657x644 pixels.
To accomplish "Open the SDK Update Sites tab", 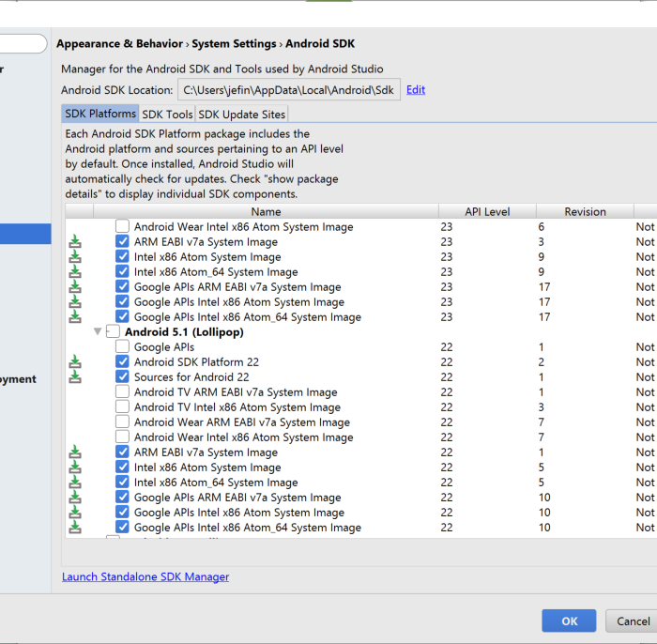I will tap(242, 114).
